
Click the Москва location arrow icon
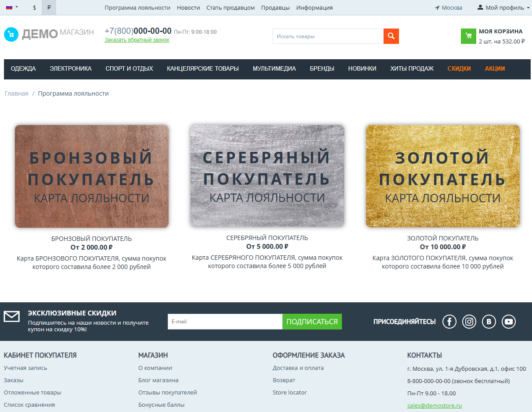pyautogui.click(x=437, y=8)
